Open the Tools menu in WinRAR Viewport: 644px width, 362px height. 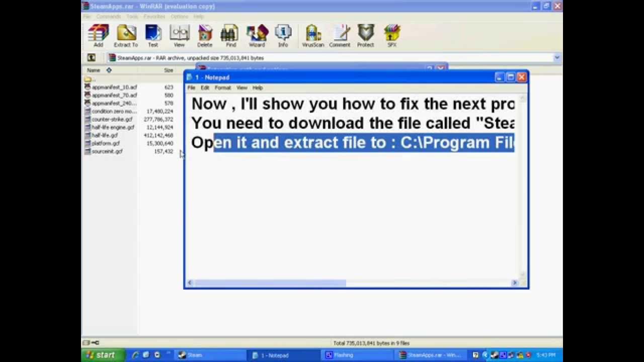click(132, 17)
